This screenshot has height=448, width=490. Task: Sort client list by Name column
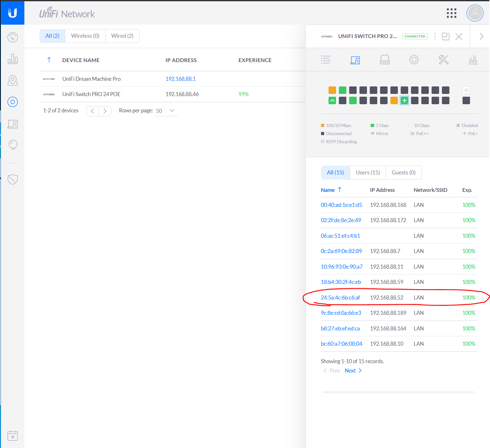point(328,190)
